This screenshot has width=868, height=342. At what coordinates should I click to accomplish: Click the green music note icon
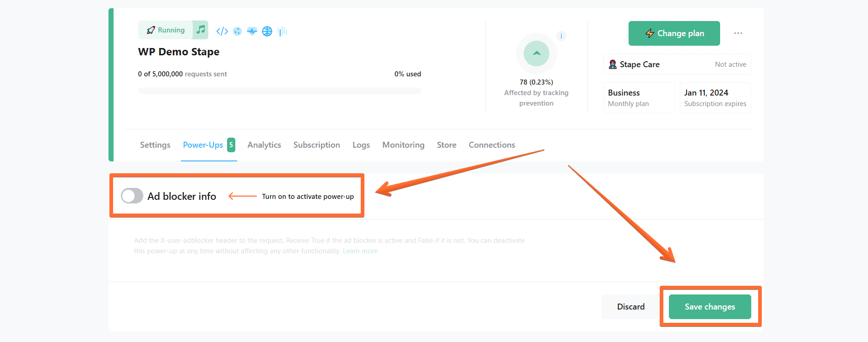pos(201,30)
